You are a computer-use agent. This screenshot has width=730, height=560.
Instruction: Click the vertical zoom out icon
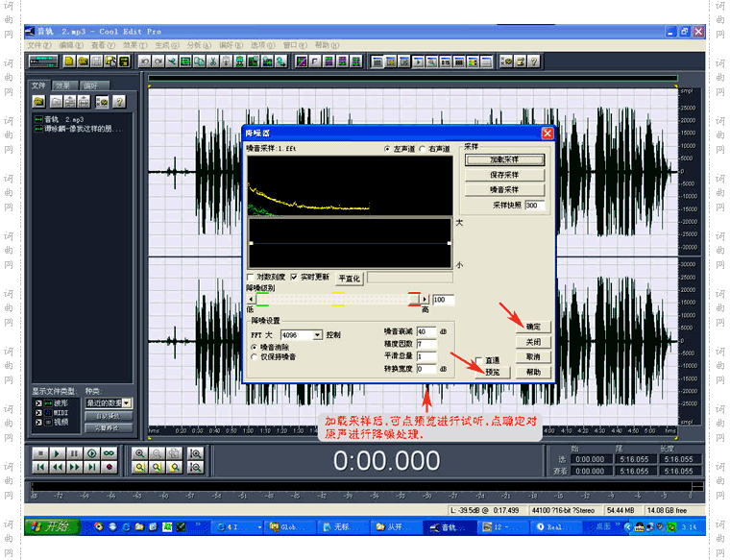[x=195, y=467]
